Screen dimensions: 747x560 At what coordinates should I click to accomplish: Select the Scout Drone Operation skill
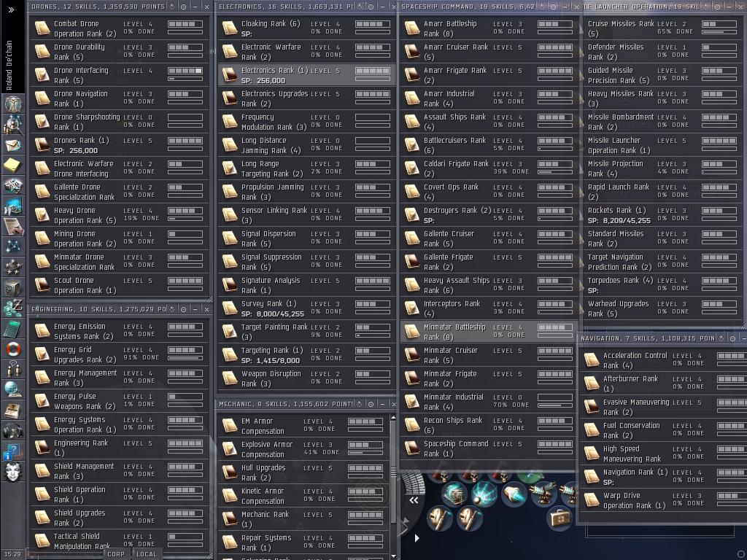point(120,285)
